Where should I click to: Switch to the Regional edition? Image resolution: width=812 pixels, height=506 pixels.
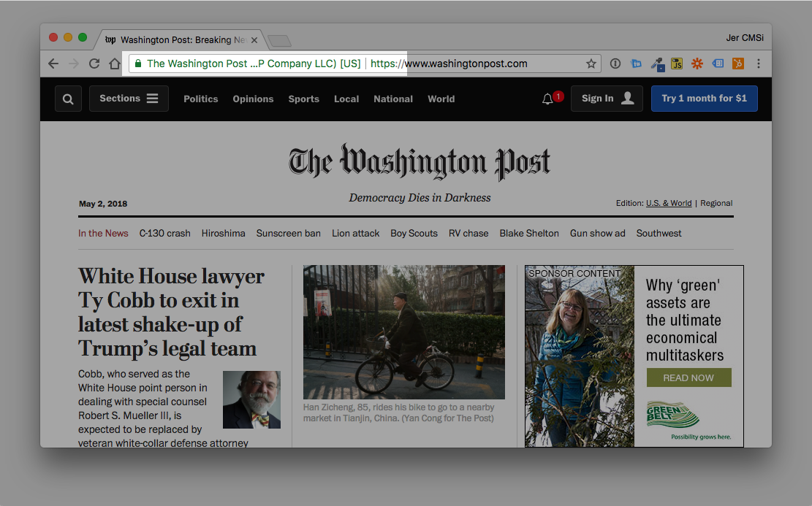point(716,203)
